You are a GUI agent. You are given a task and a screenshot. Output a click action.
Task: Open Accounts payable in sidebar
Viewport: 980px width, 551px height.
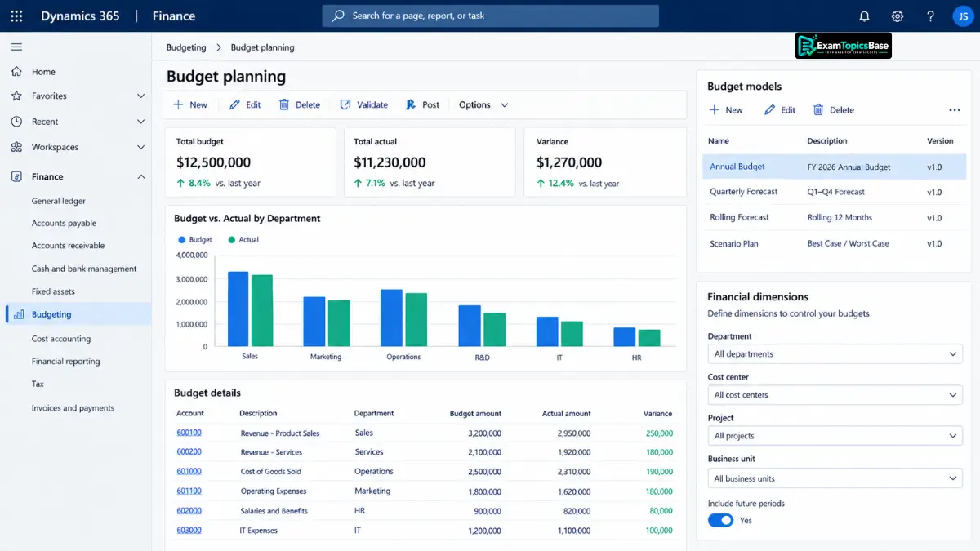[65, 223]
